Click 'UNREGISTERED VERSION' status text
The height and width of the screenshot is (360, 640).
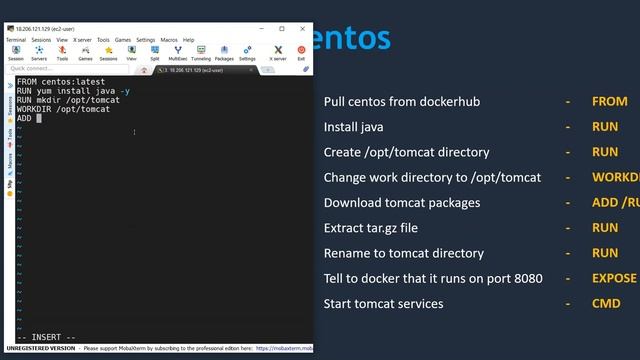click(41, 349)
